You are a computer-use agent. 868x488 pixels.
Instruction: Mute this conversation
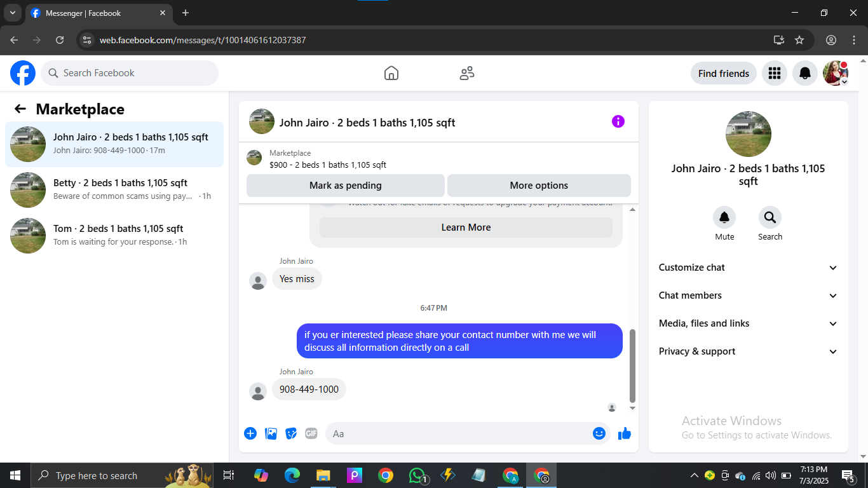tap(724, 217)
